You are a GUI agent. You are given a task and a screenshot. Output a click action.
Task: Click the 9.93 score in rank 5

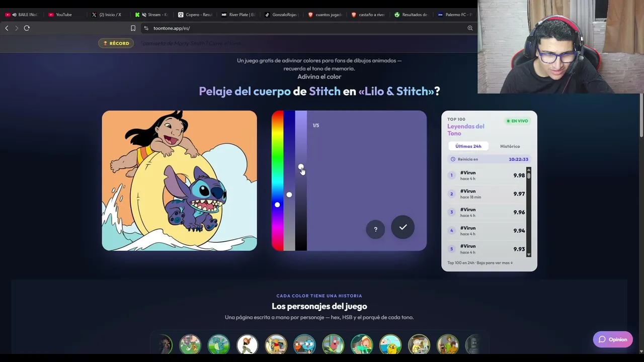519,249
